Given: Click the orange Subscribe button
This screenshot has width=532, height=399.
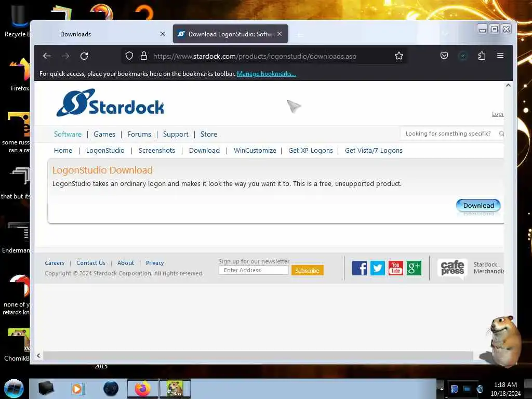Looking at the screenshot, I should (x=307, y=270).
